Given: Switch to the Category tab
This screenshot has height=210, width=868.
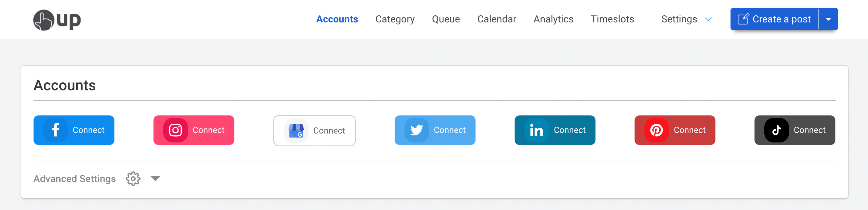Looking at the screenshot, I should tap(395, 19).
